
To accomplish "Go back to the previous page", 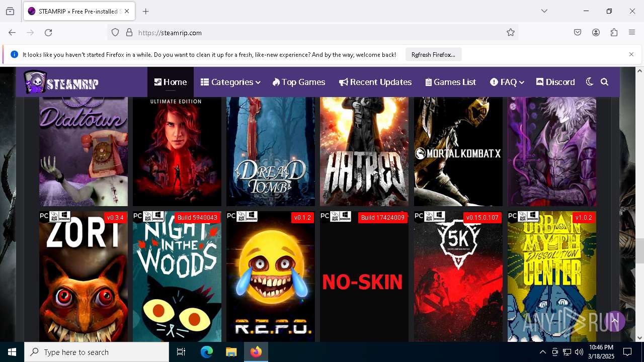I will [12, 32].
